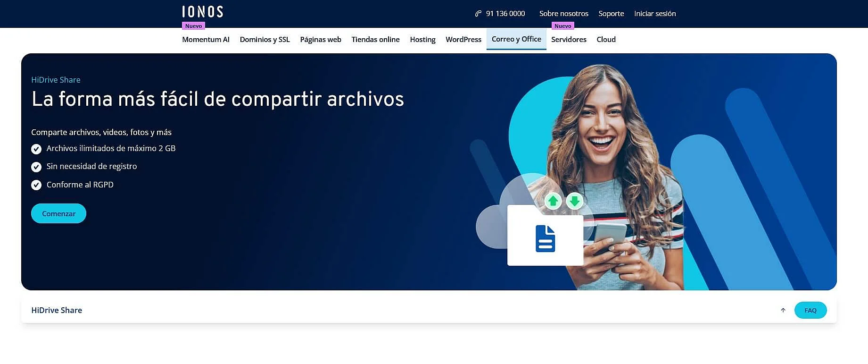Open the WordPress menu
The height and width of the screenshot is (364, 868).
click(x=463, y=40)
